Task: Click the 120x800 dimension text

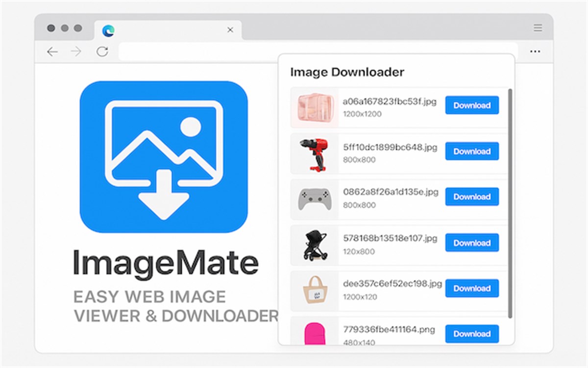Action: click(x=359, y=251)
